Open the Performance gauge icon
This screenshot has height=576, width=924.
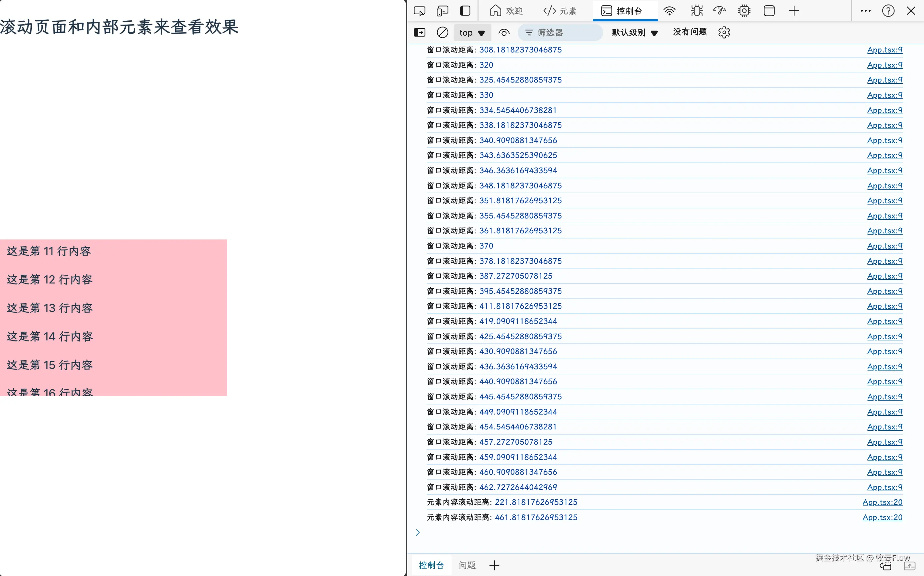pyautogui.click(x=719, y=11)
